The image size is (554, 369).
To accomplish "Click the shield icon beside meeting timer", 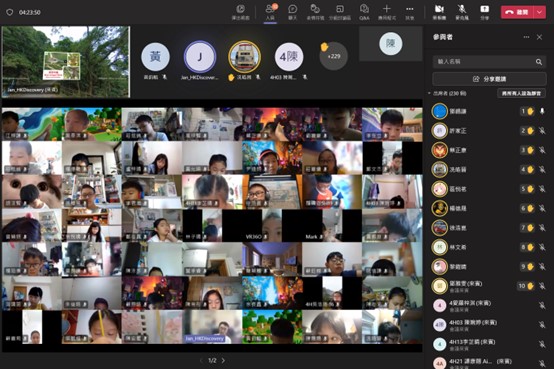I will pos(10,12).
